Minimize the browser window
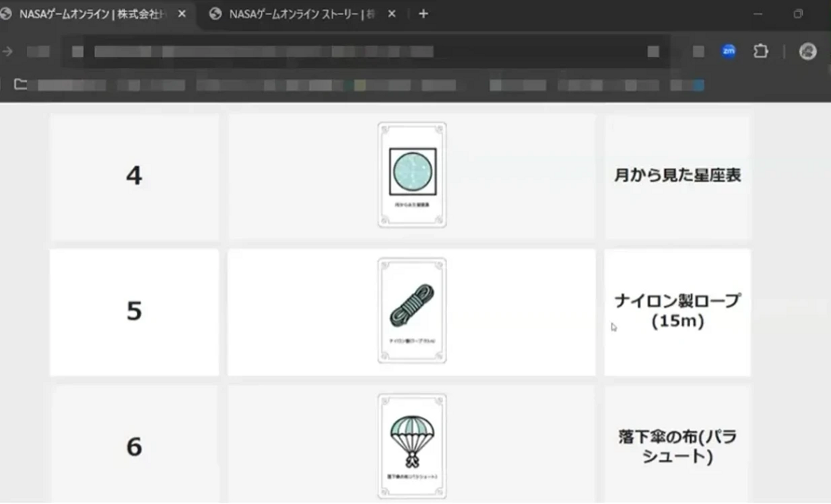Viewport: 831px width, 504px height. point(758,14)
